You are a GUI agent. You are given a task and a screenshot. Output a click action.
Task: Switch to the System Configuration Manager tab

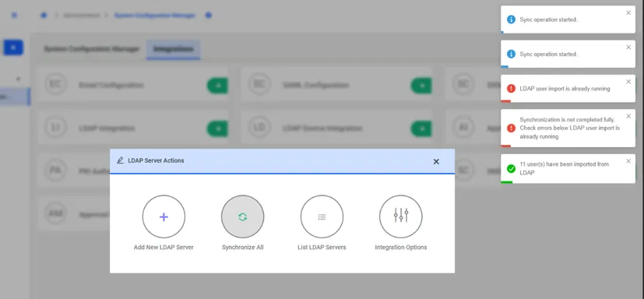tap(92, 49)
